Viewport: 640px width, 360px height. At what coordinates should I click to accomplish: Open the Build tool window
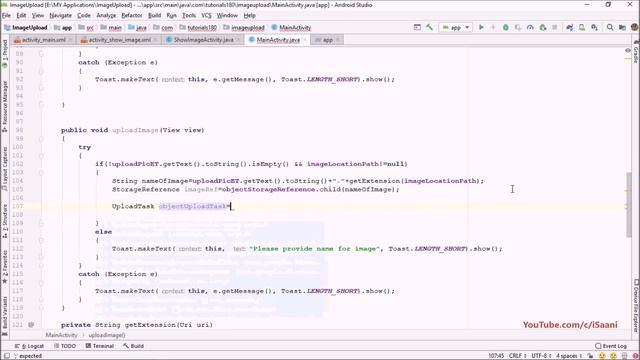click(x=133, y=346)
